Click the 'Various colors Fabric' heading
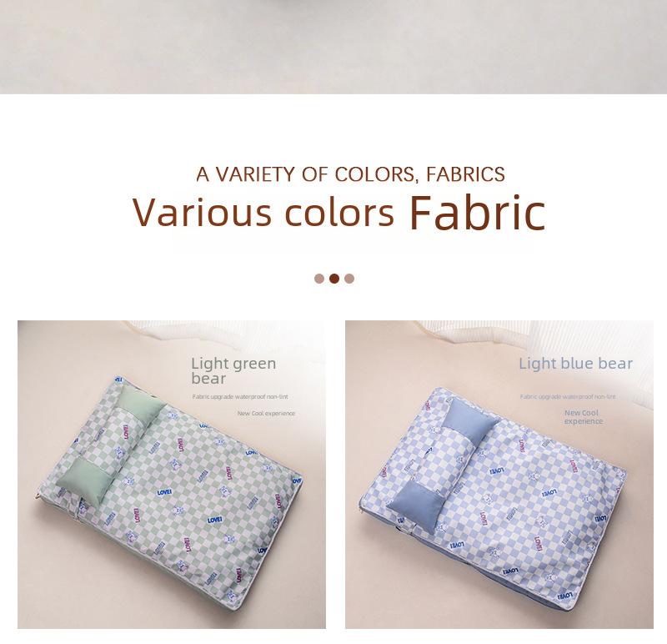 coord(339,213)
